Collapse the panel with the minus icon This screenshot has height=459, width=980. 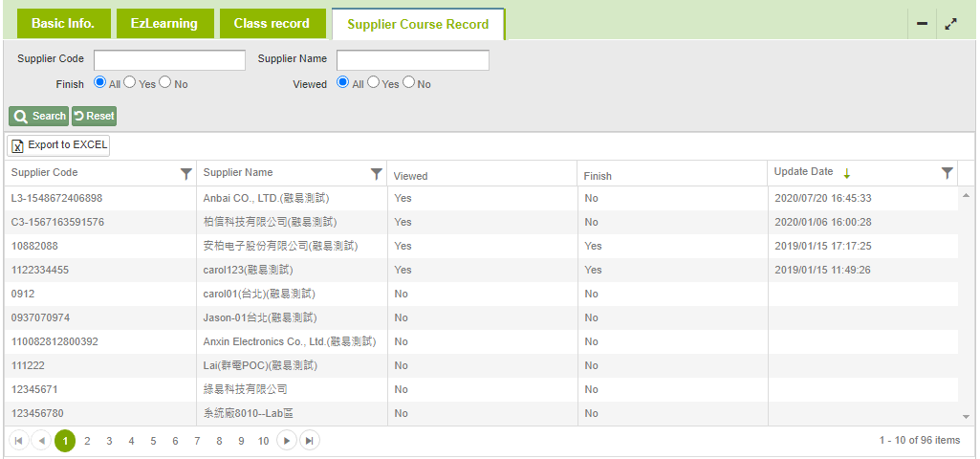pyautogui.click(x=923, y=24)
